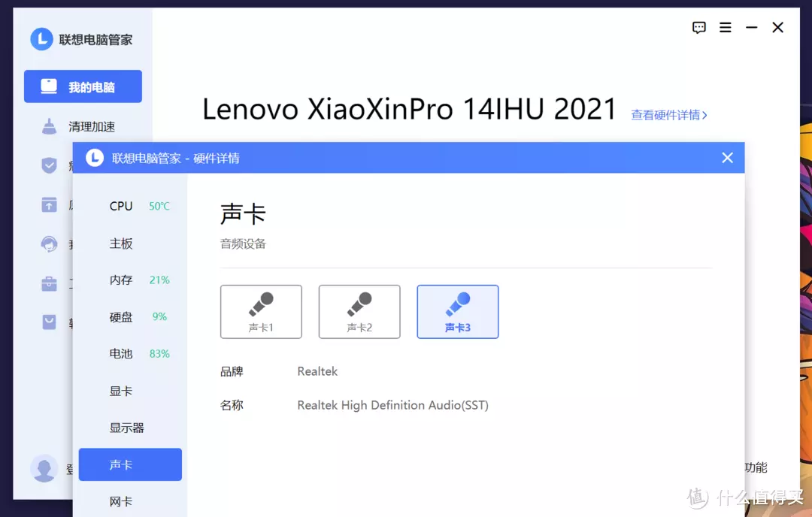Image resolution: width=812 pixels, height=517 pixels.
Task: Click the broom 清理加速 icon
Action: pos(49,126)
